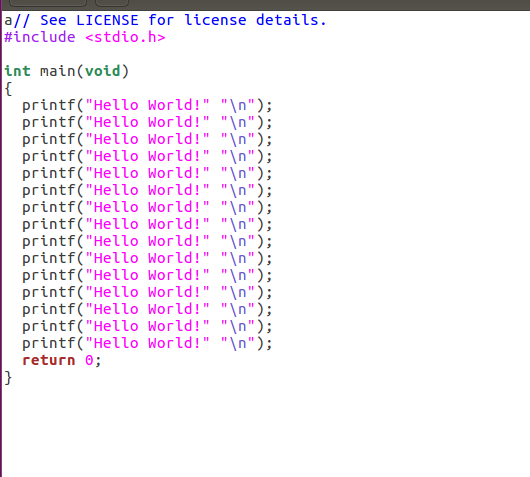Click the wider partially visible button at top

tap(48, 3)
